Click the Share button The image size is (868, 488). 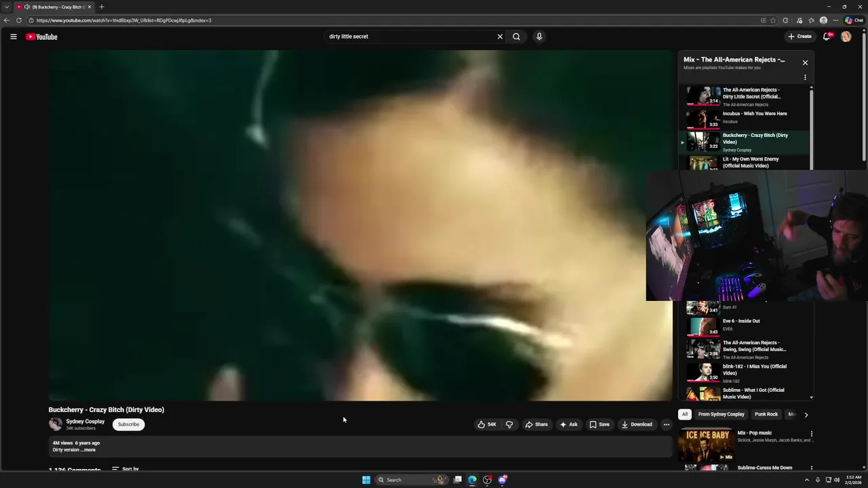pos(536,424)
